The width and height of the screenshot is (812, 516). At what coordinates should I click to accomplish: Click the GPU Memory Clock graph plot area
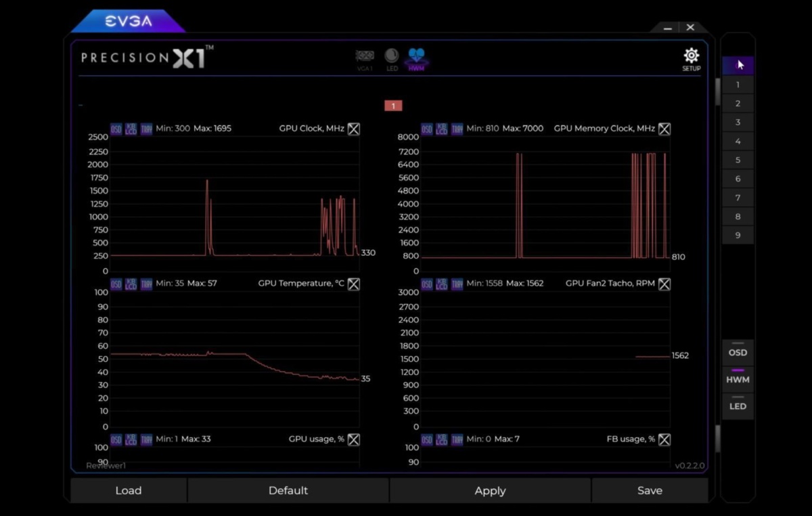545,203
